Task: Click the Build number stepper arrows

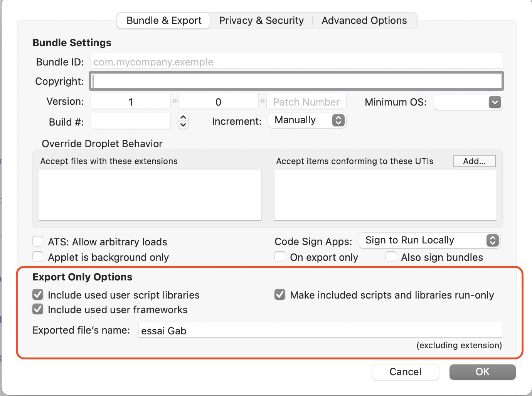Action: pyautogui.click(x=183, y=121)
